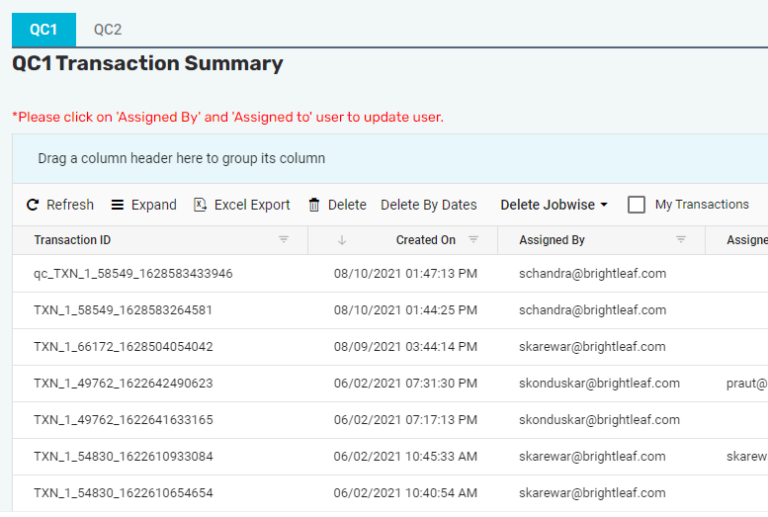Enable the My Transactions checkbox
This screenshot has height=517, width=768.
coord(636,205)
